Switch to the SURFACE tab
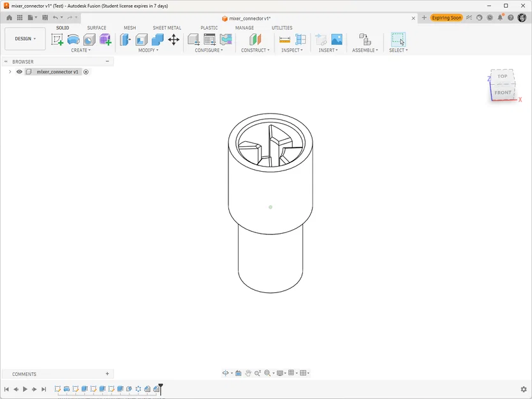532x399 pixels. coord(97,28)
